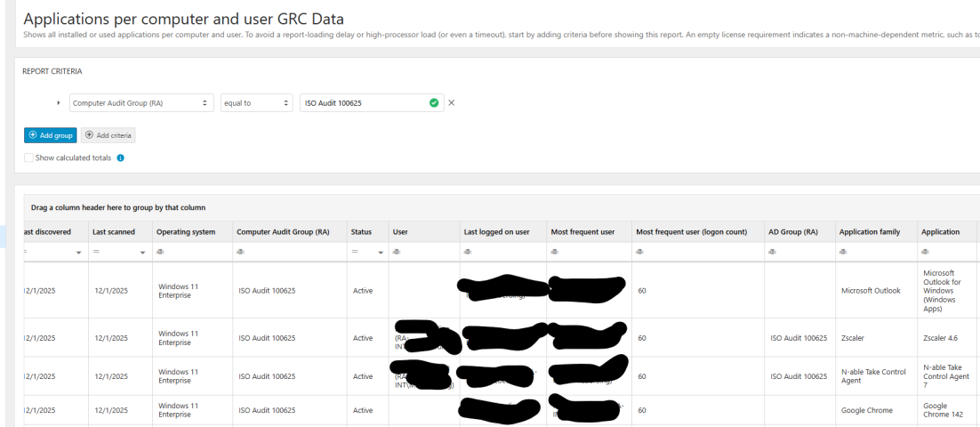Click the filter operator icon under AD Group (RA)

[772, 252]
